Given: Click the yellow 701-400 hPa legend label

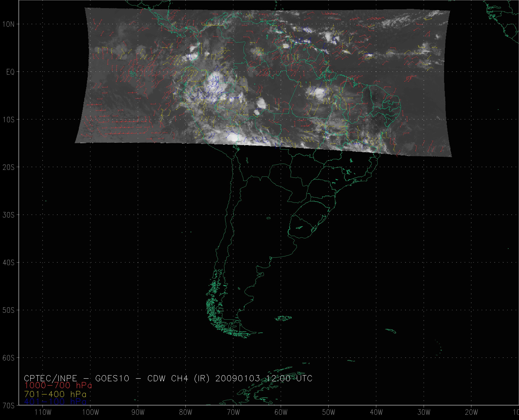Looking at the screenshot, I should point(55,394).
